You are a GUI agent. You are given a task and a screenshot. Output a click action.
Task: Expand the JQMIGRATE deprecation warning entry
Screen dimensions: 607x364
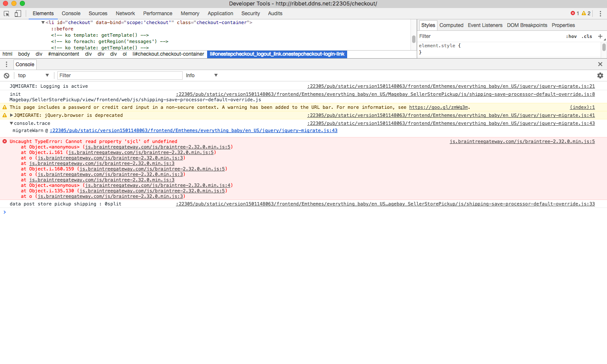click(12, 115)
